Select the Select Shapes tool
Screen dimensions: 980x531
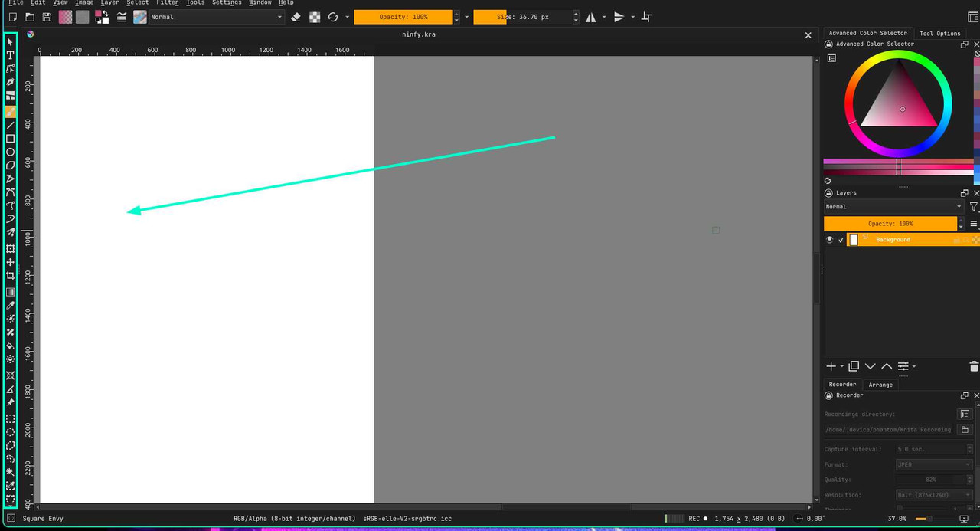[x=11, y=41]
